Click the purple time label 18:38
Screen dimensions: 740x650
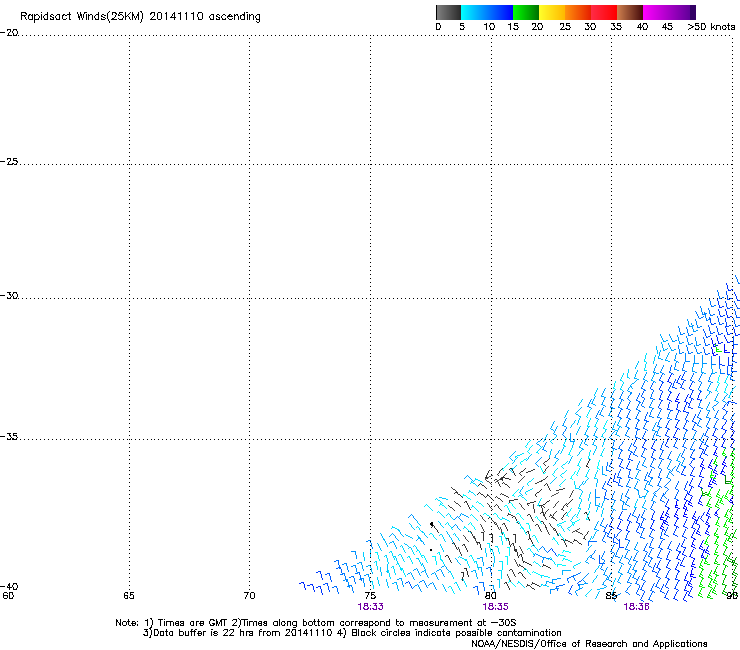636,607
